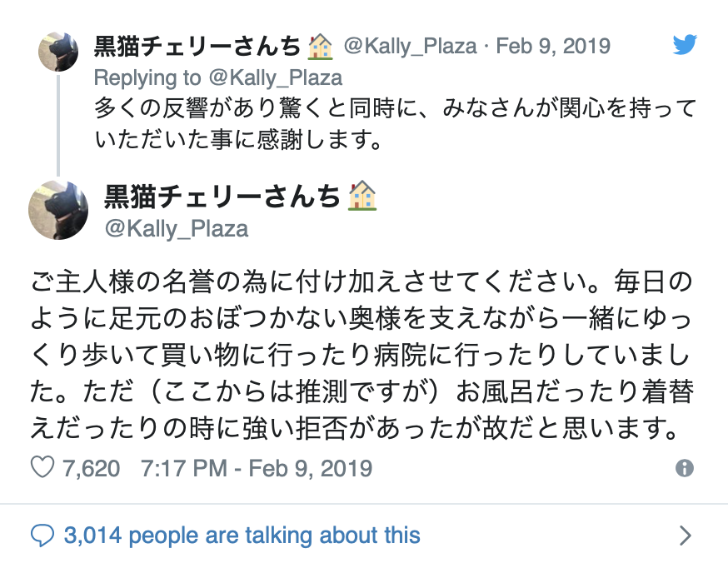Expand conversation with the right chevron arrow
Viewport: 728px width, 563px height.
pyautogui.click(x=685, y=536)
